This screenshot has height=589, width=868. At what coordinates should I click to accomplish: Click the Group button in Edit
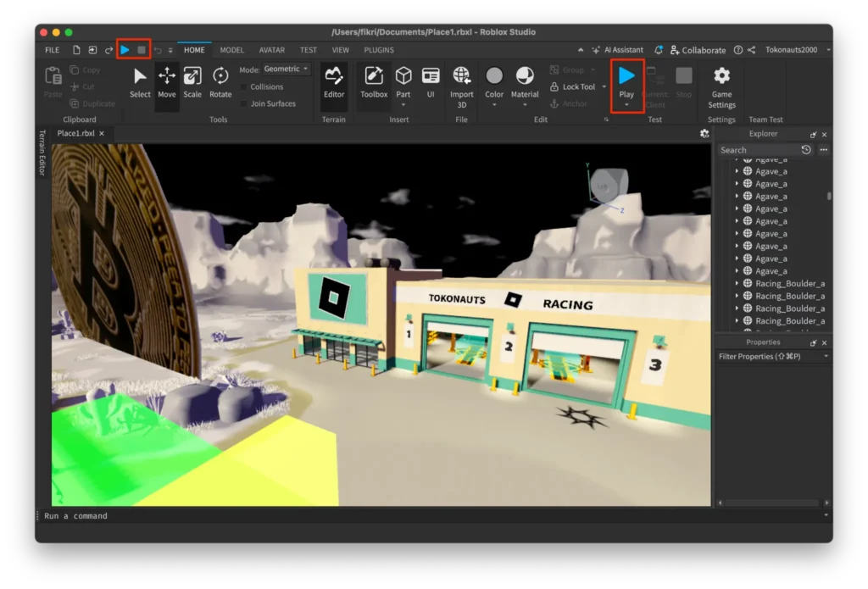(x=567, y=70)
